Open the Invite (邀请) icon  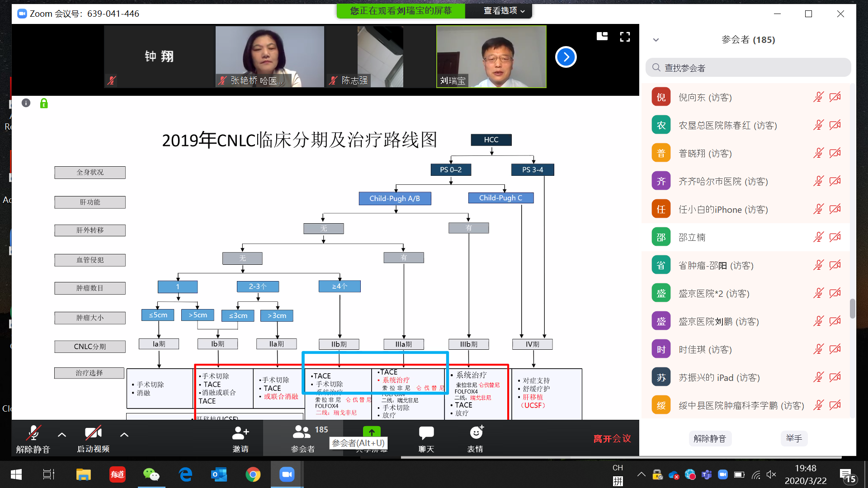click(240, 433)
